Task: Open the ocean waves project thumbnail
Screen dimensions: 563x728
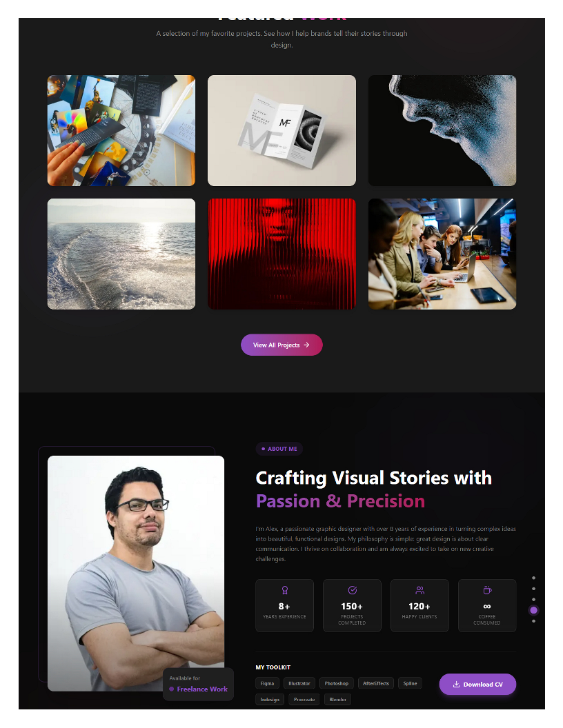Action: coord(121,254)
